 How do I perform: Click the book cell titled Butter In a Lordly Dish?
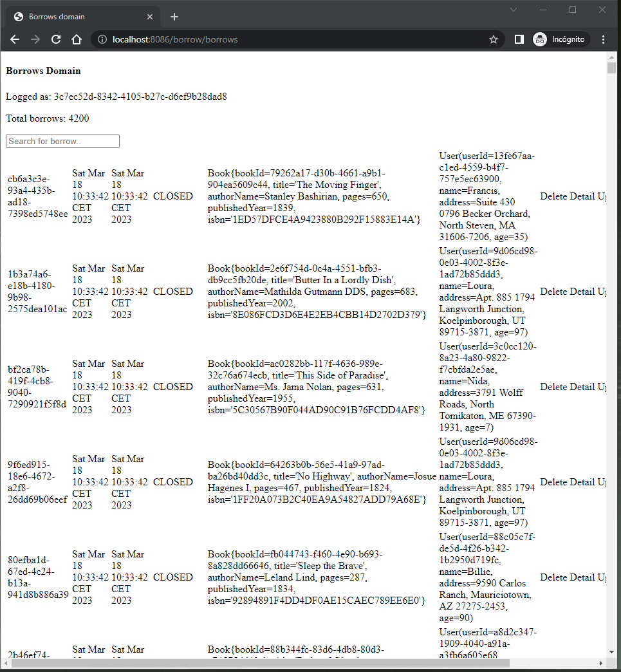tap(317, 292)
